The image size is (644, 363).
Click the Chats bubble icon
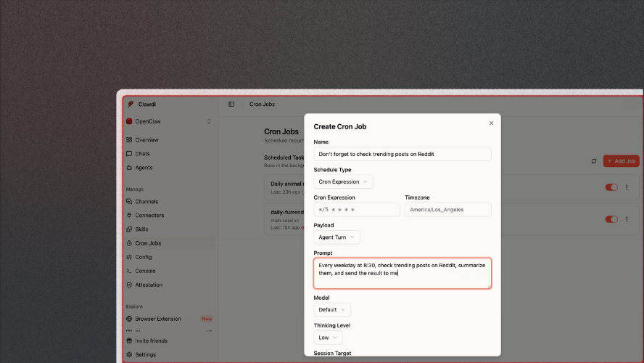click(x=129, y=154)
